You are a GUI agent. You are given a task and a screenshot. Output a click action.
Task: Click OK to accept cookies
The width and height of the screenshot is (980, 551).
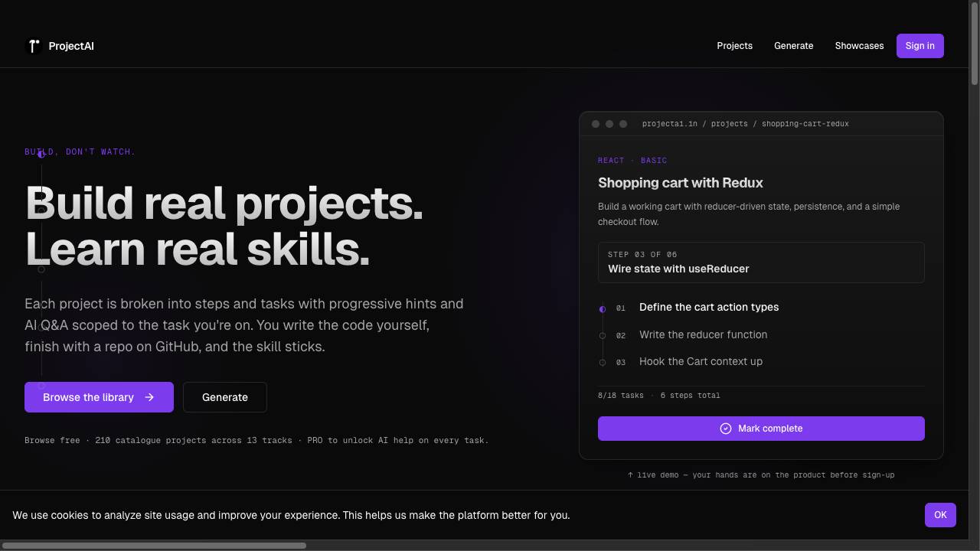pos(940,515)
